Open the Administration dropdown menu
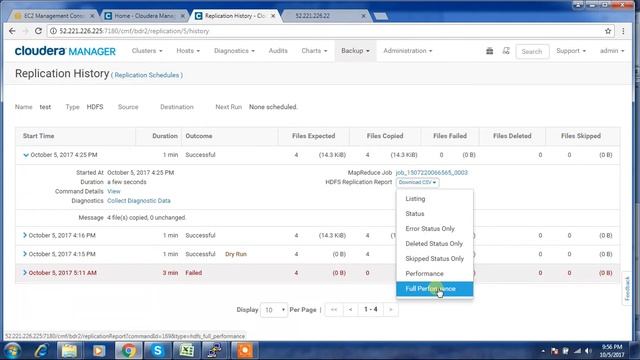 (x=407, y=51)
